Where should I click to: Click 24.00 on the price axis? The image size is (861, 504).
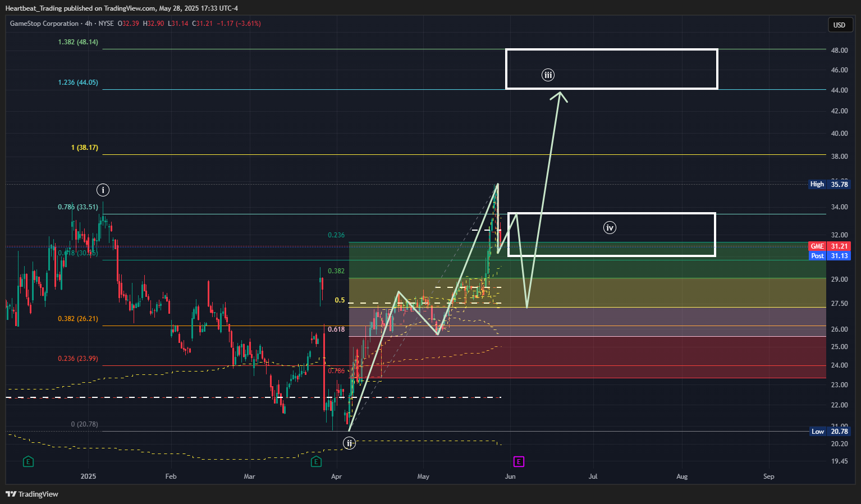[x=840, y=365]
